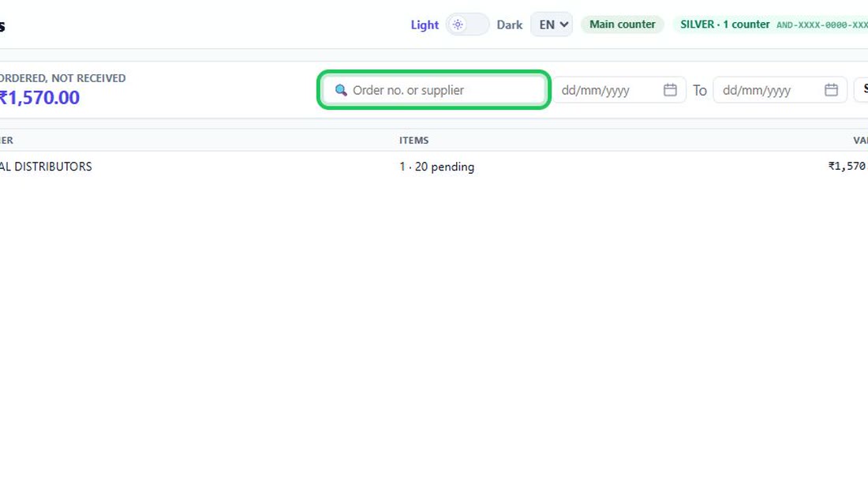
Task: Click the magnifier icon in search field
Action: click(x=341, y=90)
